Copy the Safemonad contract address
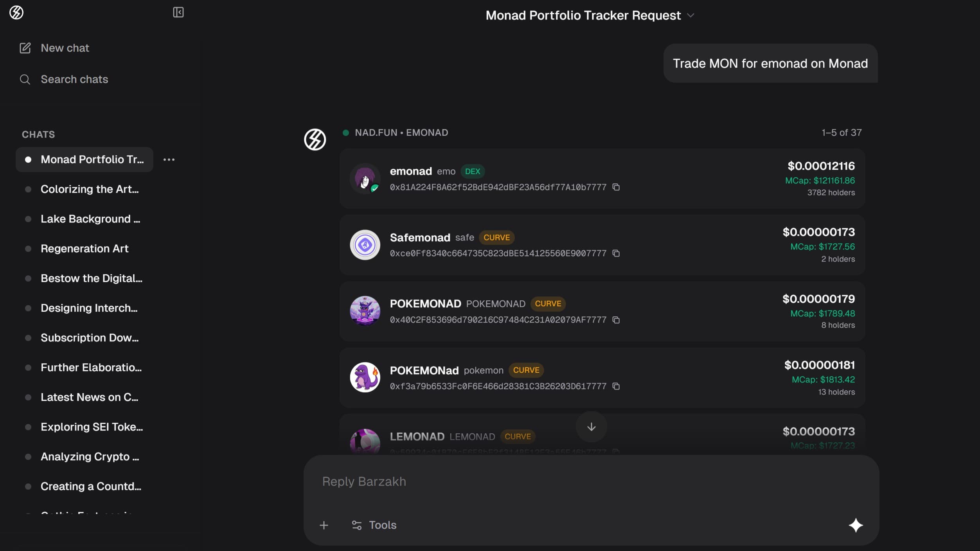The image size is (980, 551). click(616, 253)
